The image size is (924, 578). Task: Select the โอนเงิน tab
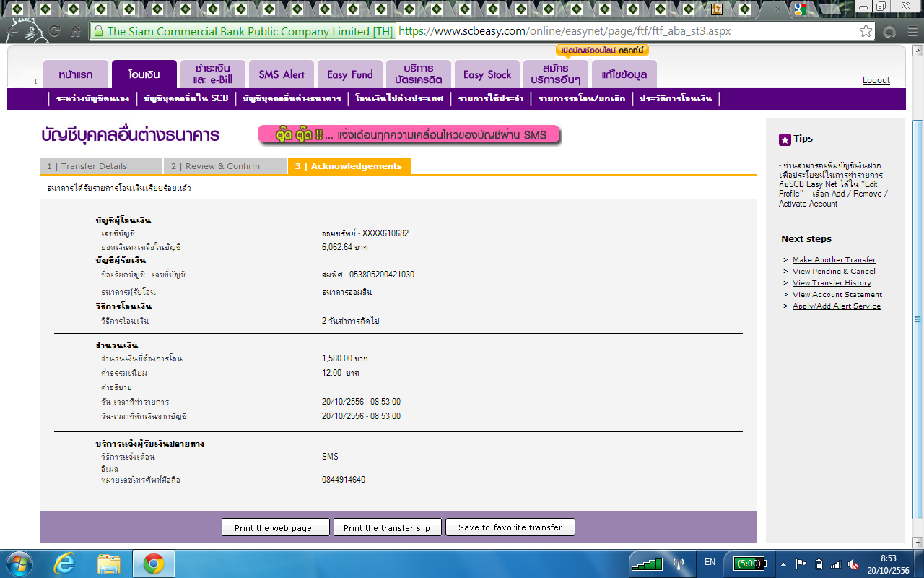(x=144, y=74)
